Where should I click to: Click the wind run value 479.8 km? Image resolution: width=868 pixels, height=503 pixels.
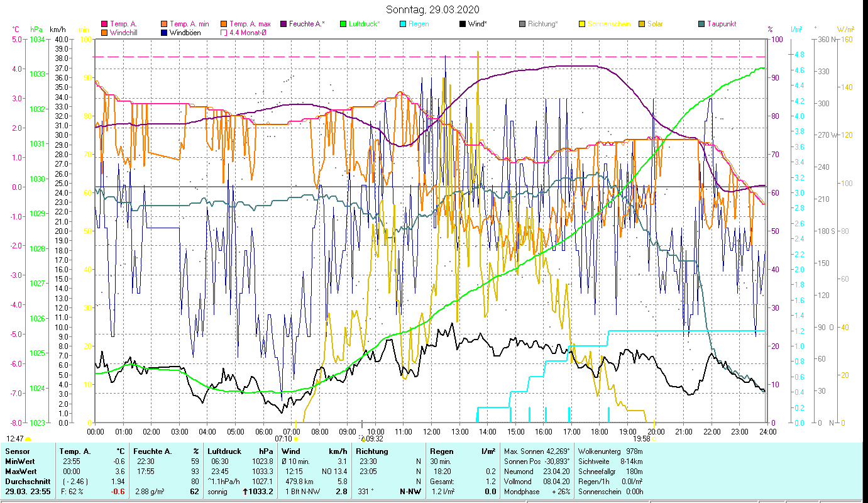click(x=299, y=481)
